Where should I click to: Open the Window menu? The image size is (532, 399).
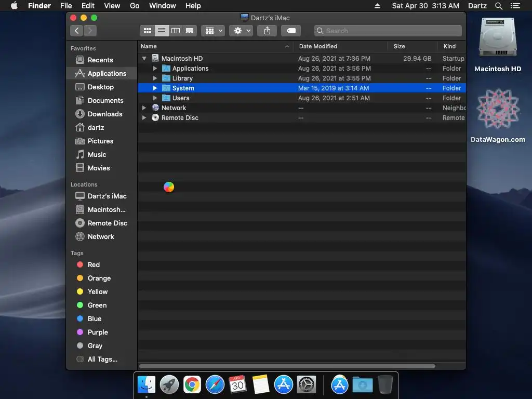163,6
